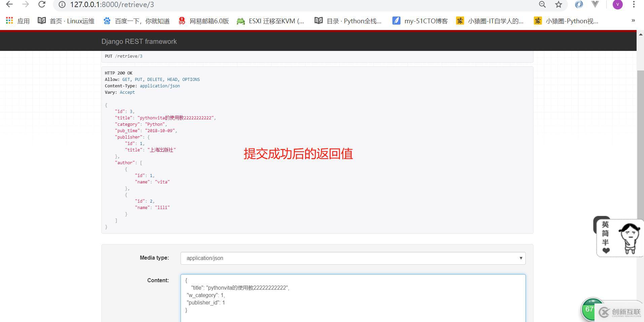This screenshot has width=644, height=322.
Task: Click the Media type label
Action: pos(154,258)
